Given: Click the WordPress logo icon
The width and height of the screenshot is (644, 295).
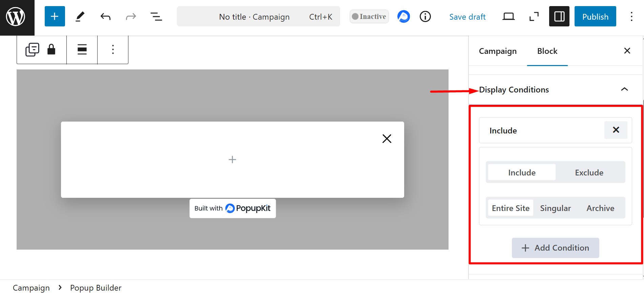Looking at the screenshot, I should [x=16, y=17].
